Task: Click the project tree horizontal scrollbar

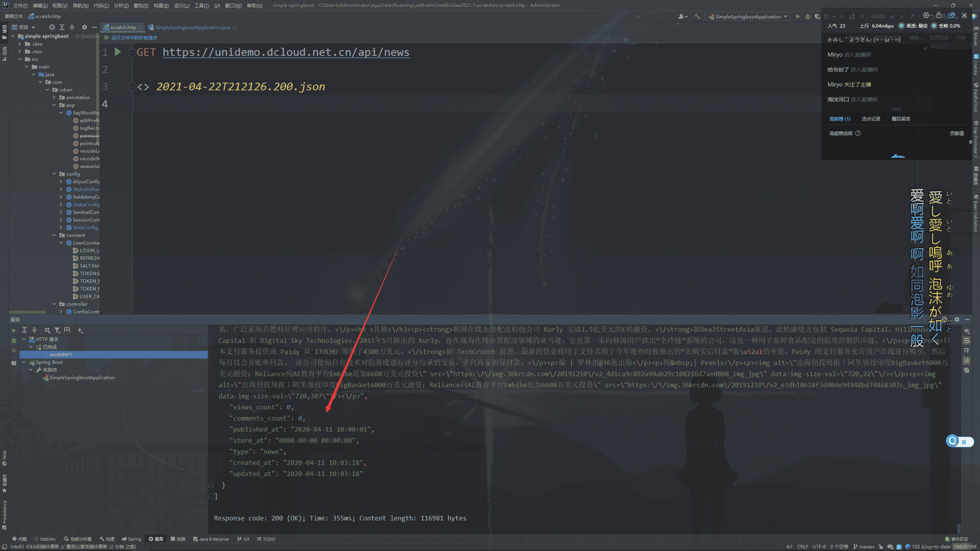Action: [27, 312]
